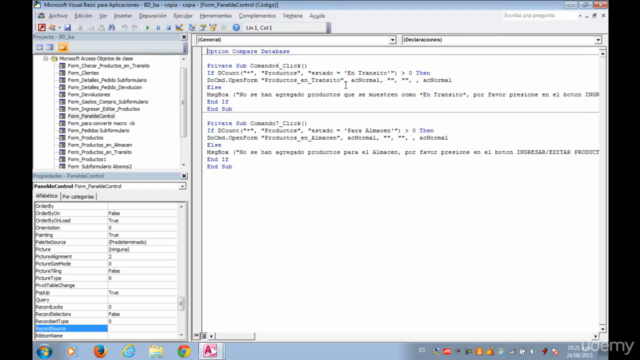640x360 pixels.
Task: Click the PopUp property value True
Action: pos(142,293)
